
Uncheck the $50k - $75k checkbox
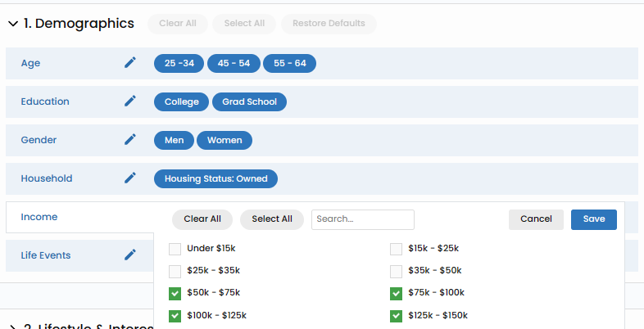click(x=175, y=293)
